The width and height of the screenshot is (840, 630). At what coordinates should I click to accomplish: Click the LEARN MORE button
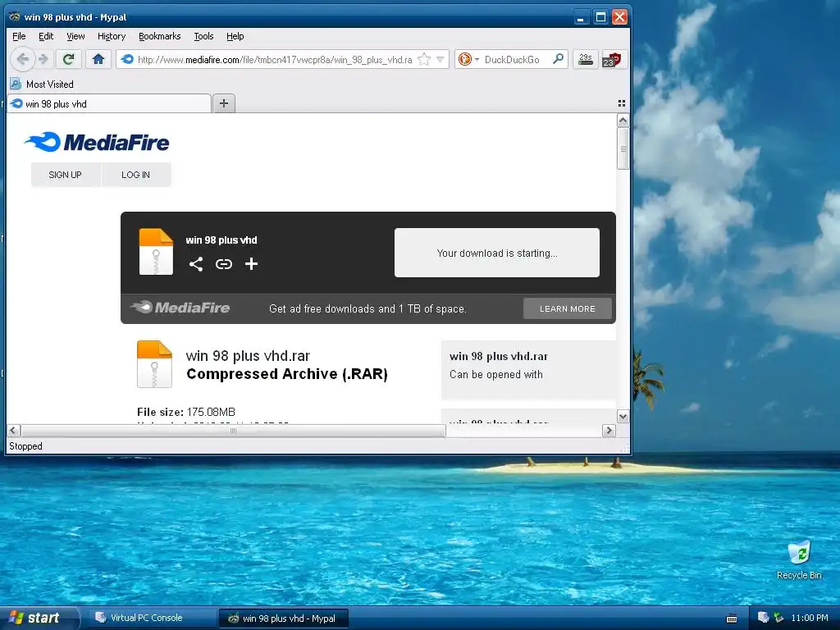click(568, 308)
